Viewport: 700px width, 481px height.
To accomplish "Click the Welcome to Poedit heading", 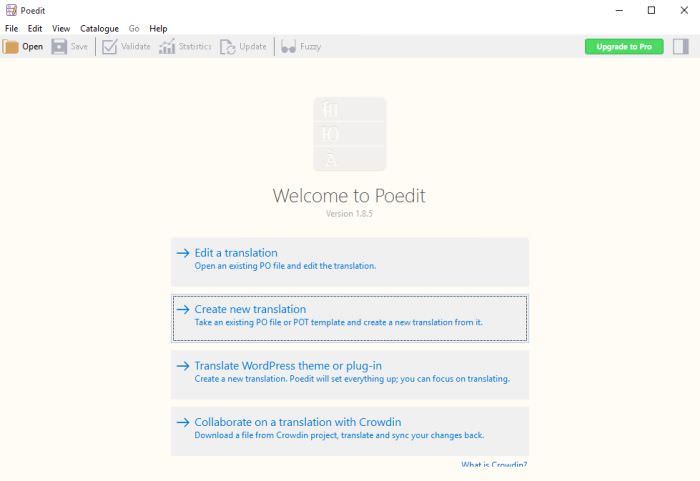I will (x=349, y=196).
